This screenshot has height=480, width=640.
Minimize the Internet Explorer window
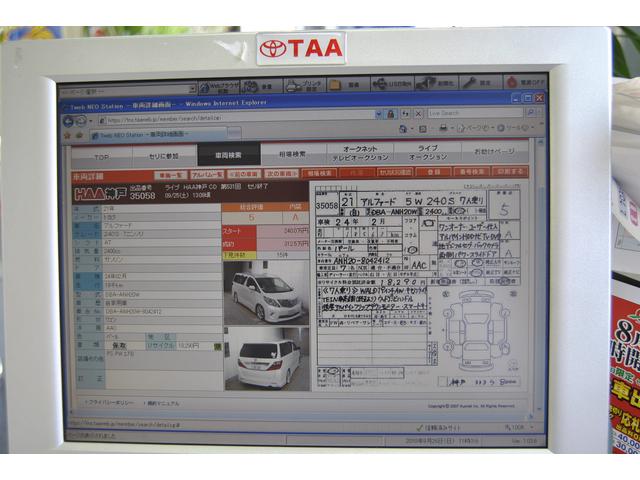[x=516, y=98]
